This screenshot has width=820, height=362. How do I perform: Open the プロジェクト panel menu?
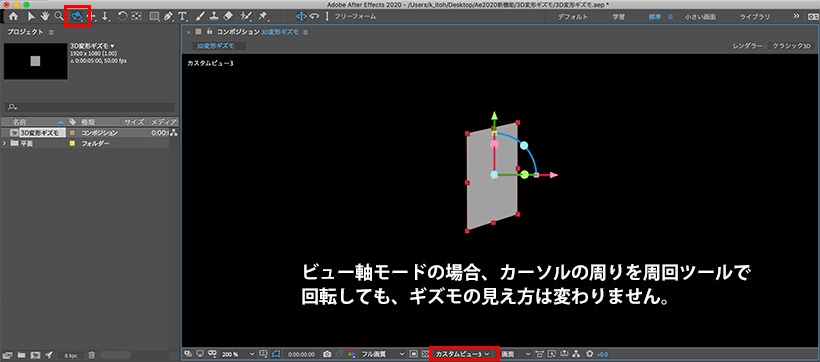click(x=51, y=32)
